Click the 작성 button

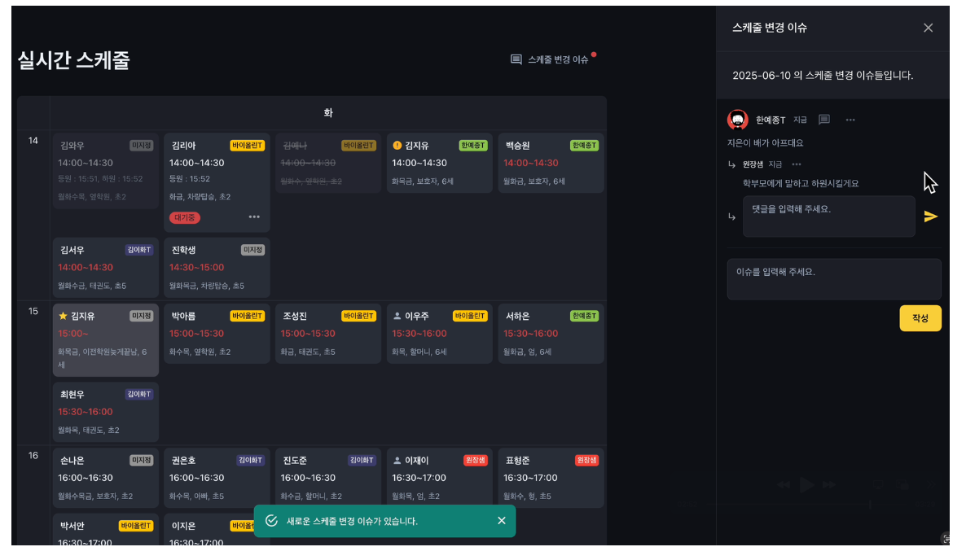[x=920, y=318]
